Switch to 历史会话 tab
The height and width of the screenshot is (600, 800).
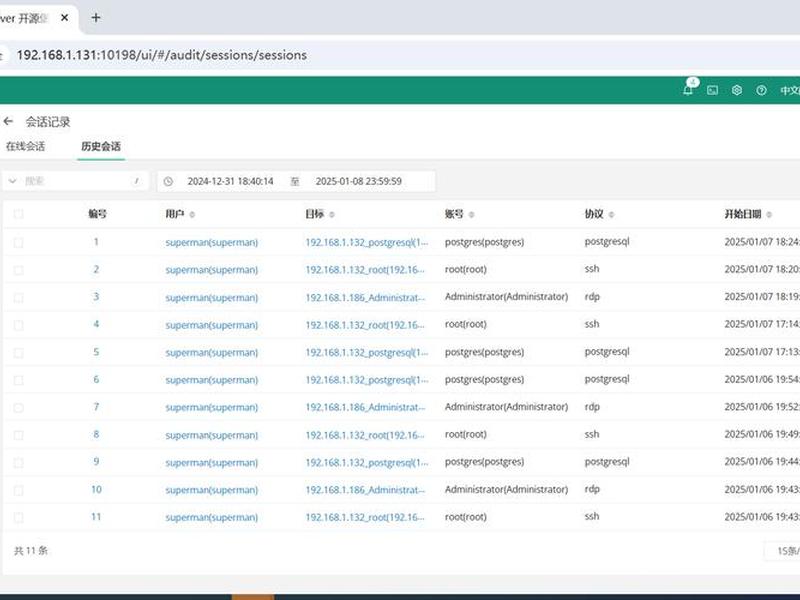(101, 146)
